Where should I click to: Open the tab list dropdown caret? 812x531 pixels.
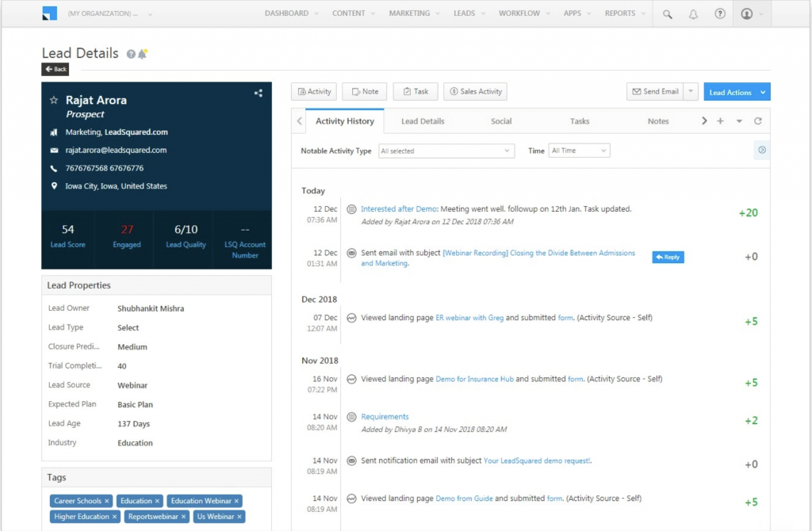click(739, 121)
